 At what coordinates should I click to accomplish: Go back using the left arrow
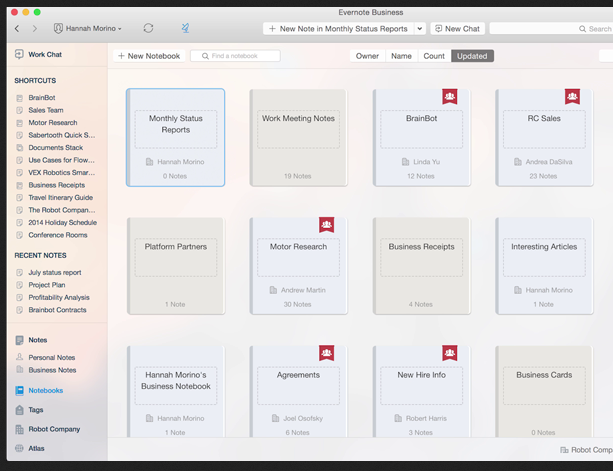(x=17, y=29)
